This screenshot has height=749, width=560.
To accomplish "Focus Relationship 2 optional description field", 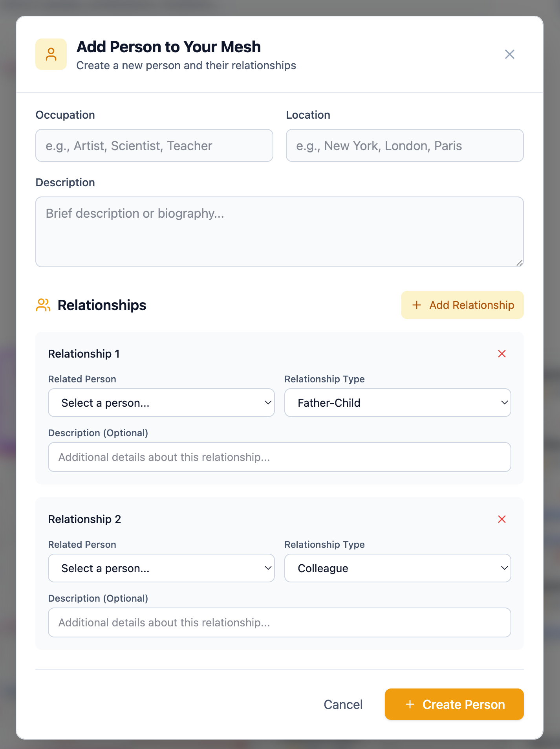I will click(x=280, y=622).
